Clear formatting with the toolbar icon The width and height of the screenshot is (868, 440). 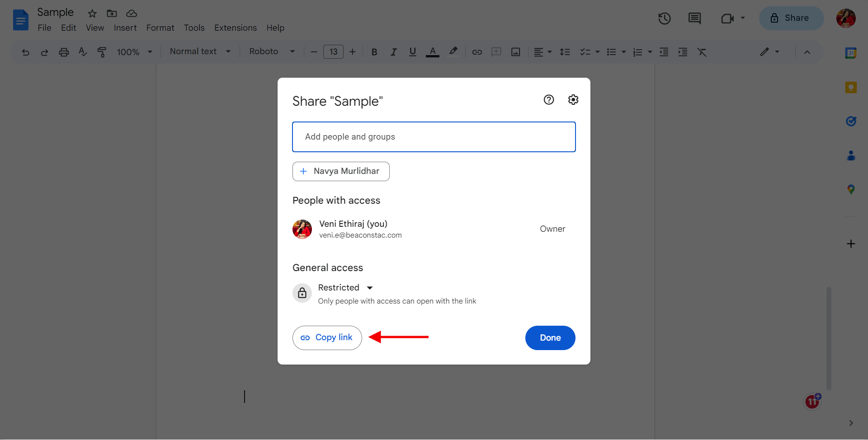(x=702, y=52)
